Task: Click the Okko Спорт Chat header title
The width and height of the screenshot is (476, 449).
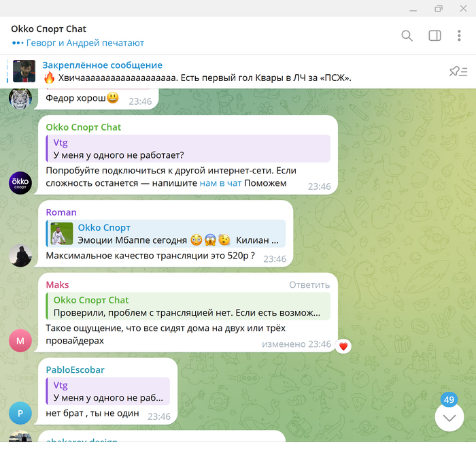Action: tap(48, 29)
